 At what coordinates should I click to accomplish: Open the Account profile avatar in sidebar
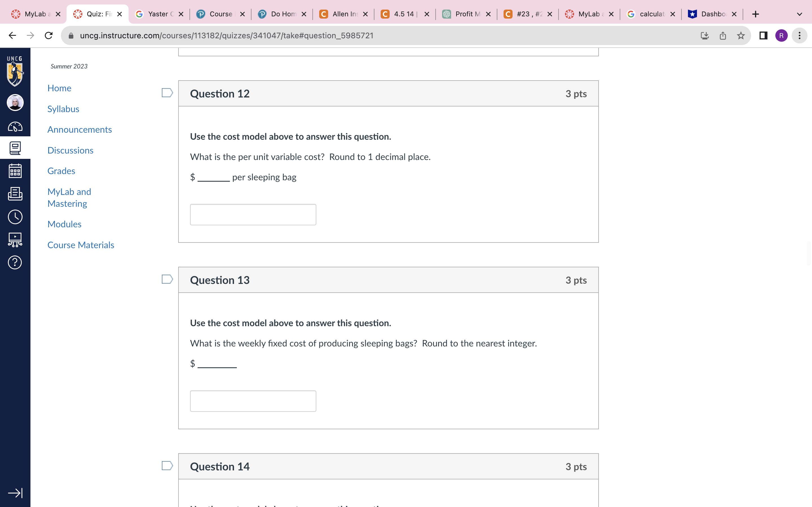[x=15, y=102]
